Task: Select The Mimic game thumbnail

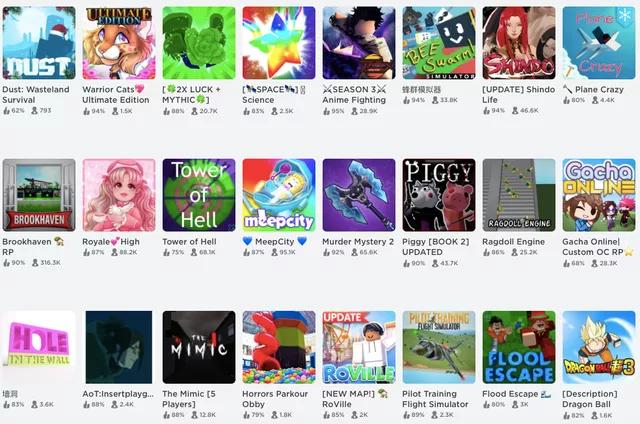Action: (x=199, y=347)
